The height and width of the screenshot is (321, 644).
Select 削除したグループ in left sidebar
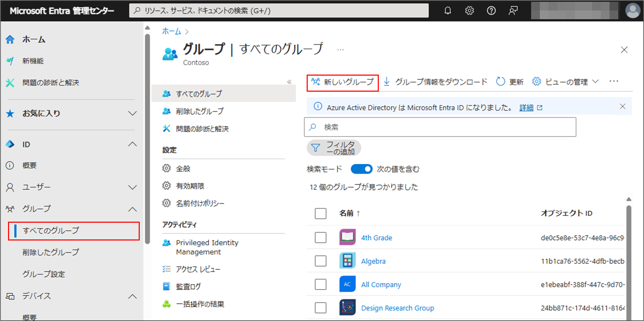(x=51, y=252)
